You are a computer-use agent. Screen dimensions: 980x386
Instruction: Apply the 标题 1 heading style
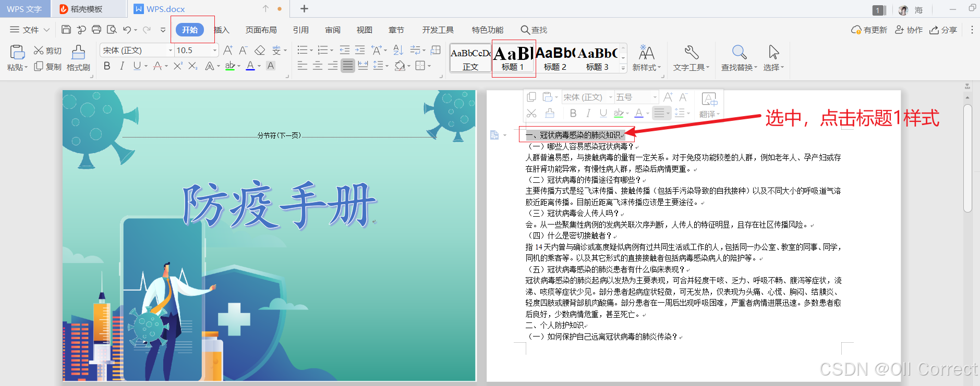[513, 58]
